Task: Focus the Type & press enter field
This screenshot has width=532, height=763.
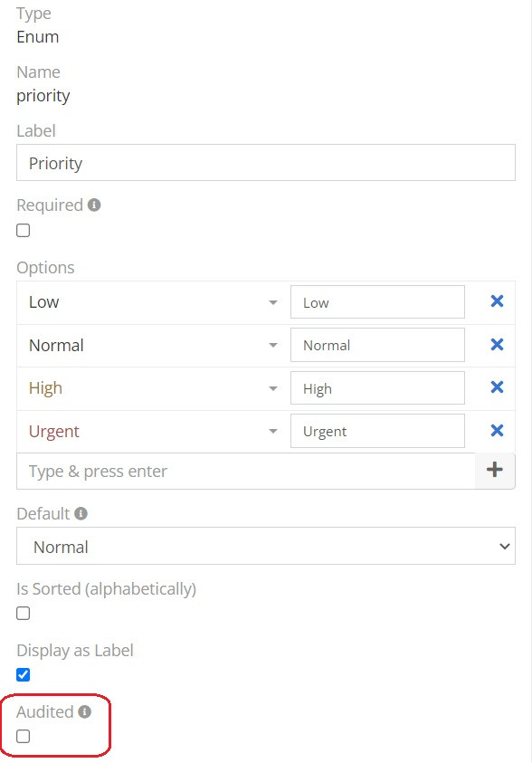Action: tap(245, 471)
